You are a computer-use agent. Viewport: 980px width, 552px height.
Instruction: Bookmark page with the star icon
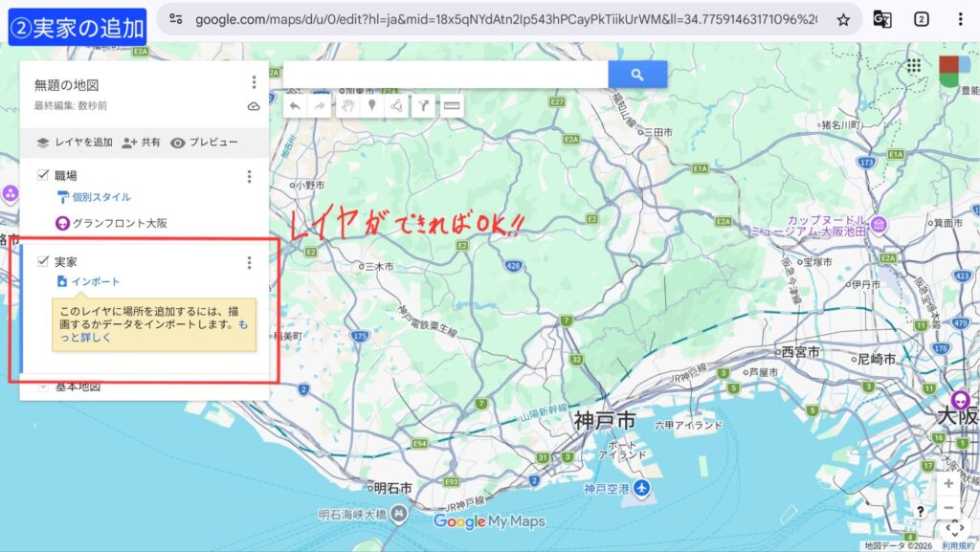click(843, 19)
